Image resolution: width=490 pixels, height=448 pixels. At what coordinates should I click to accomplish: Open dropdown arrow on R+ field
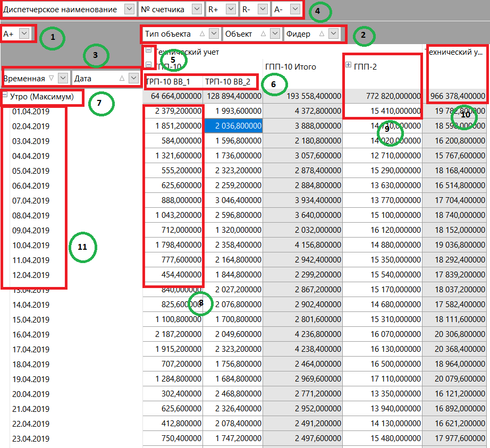(230, 10)
